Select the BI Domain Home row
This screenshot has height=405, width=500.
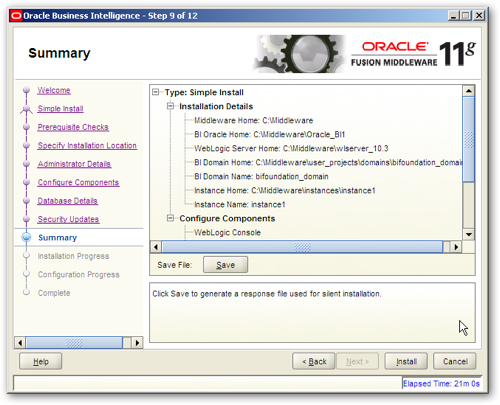tap(328, 162)
